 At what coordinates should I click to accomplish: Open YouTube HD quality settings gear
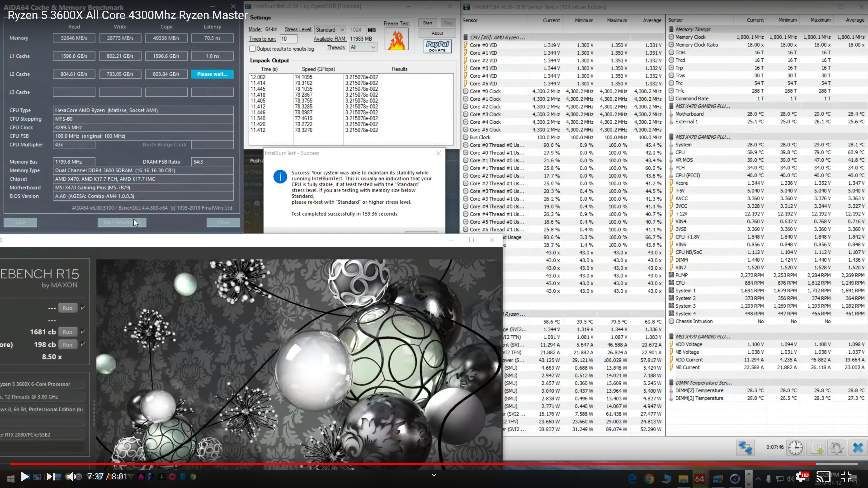point(802,477)
